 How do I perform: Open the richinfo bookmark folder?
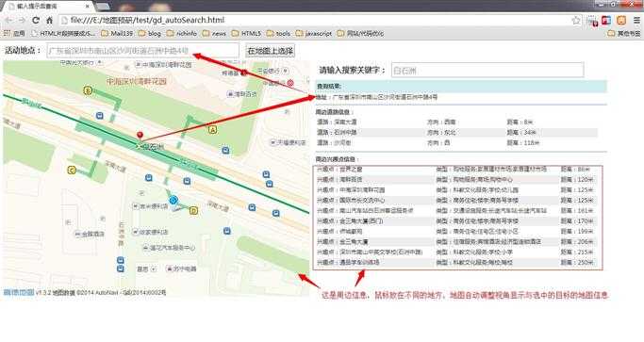click(182, 33)
